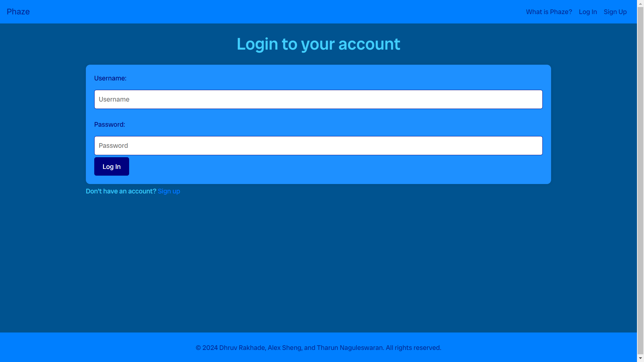
Task: Focus the Username input field
Action: click(318, 99)
